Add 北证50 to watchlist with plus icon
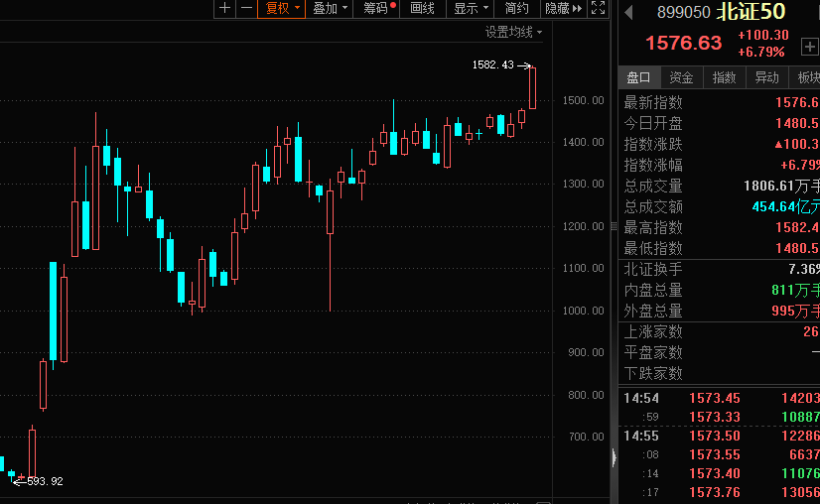820x504 pixels. tap(809, 47)
